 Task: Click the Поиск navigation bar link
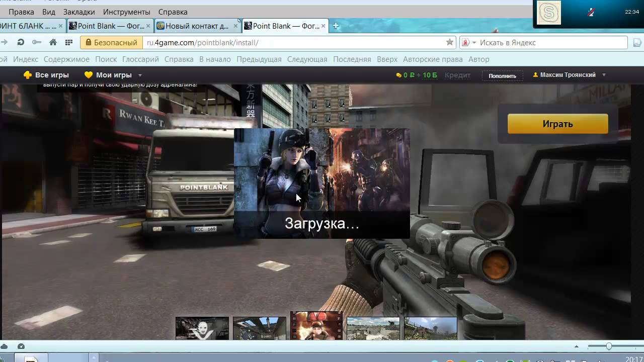pyautogui.click(x=106, y=59)
